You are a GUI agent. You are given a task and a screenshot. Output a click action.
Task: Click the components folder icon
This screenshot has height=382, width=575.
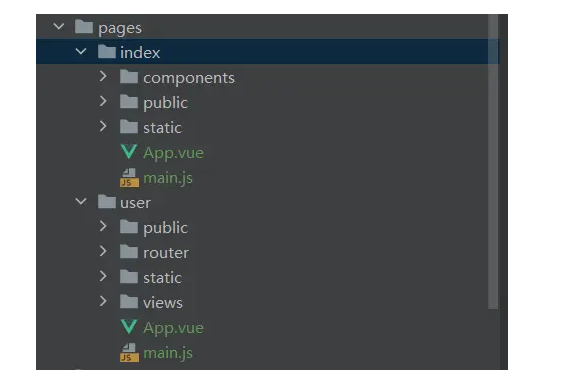(x=129, y=77)
